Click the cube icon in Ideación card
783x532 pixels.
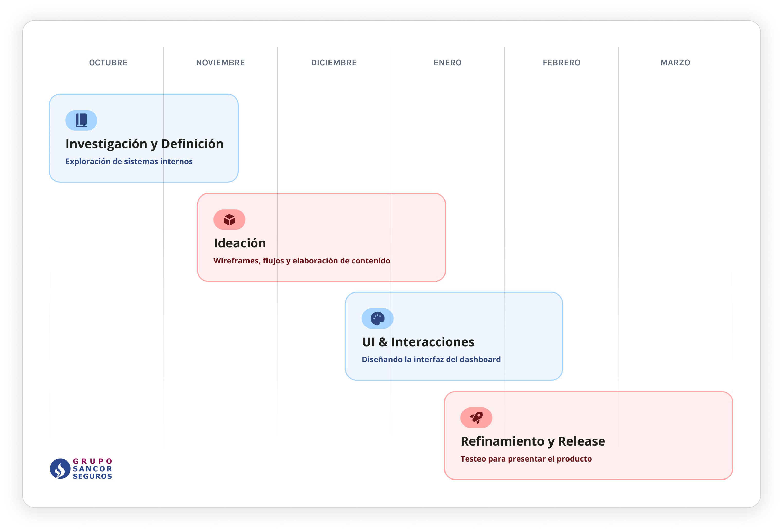(x=229, y=220)
